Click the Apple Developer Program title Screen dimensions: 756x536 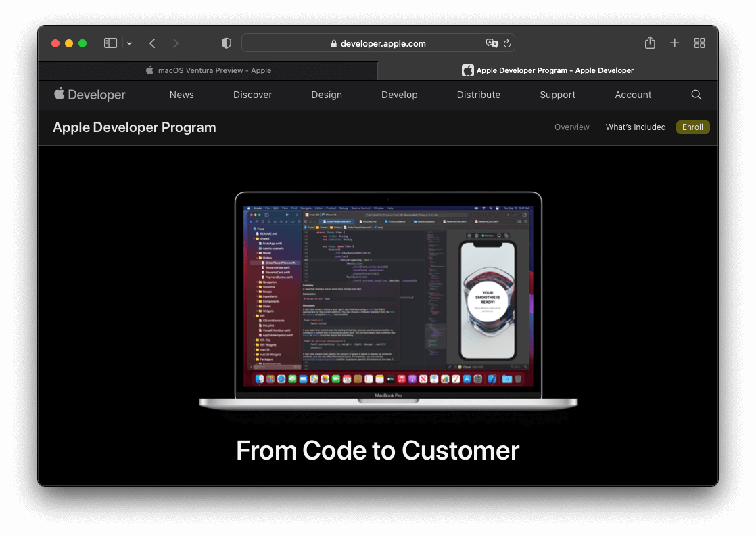point(135,127)
